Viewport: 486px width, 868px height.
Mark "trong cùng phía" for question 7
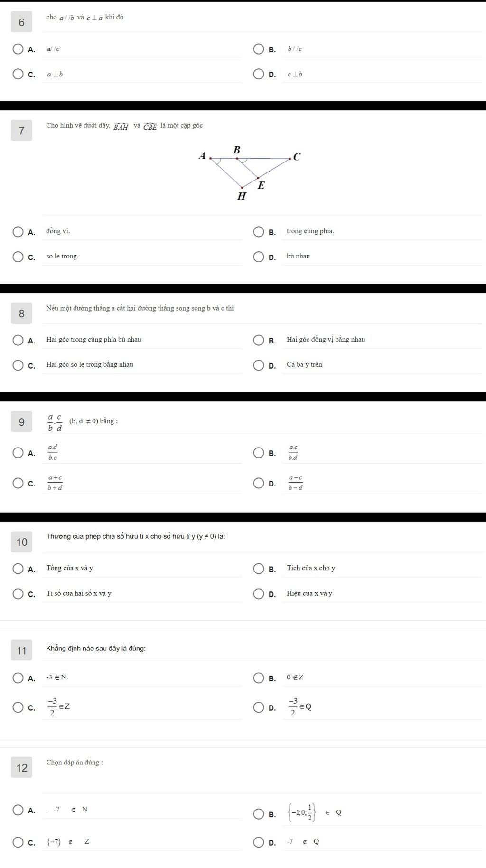click(x=259, y=231)
